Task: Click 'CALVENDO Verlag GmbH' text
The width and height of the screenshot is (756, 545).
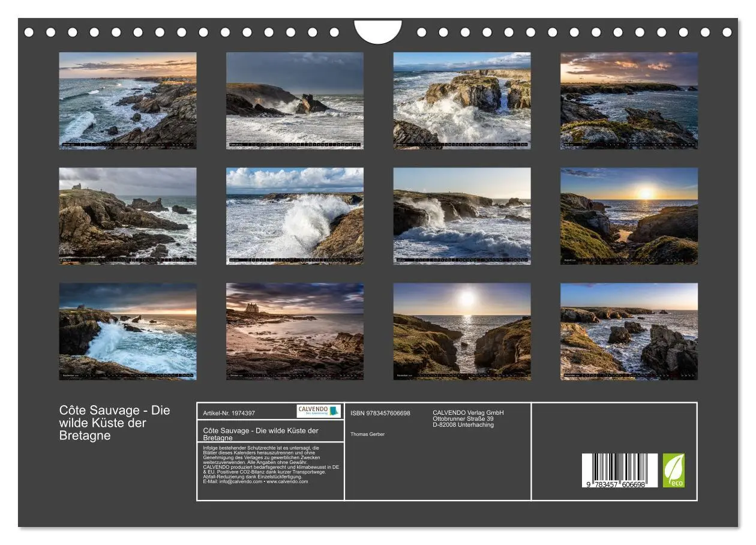Action: point(469,412)
